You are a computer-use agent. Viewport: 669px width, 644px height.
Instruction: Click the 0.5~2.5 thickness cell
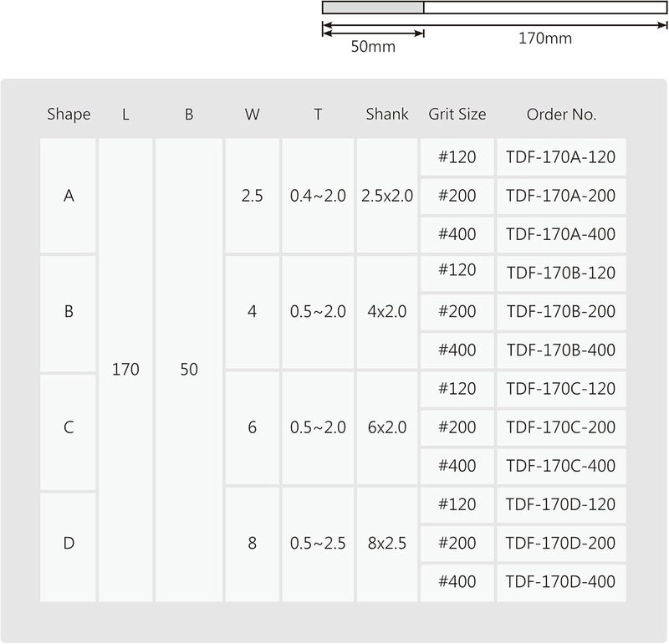318,544
